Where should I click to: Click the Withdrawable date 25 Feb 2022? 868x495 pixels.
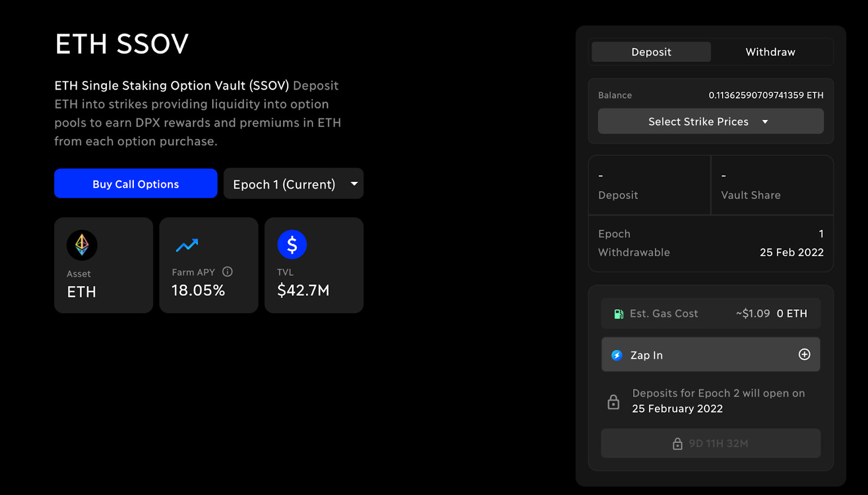(x=792, y=252)
